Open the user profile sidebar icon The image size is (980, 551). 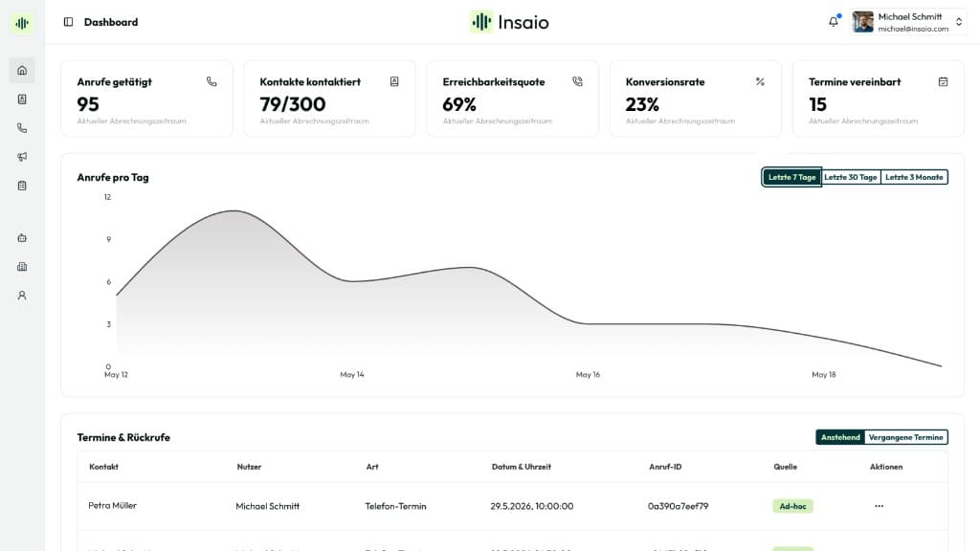(22, 296)
